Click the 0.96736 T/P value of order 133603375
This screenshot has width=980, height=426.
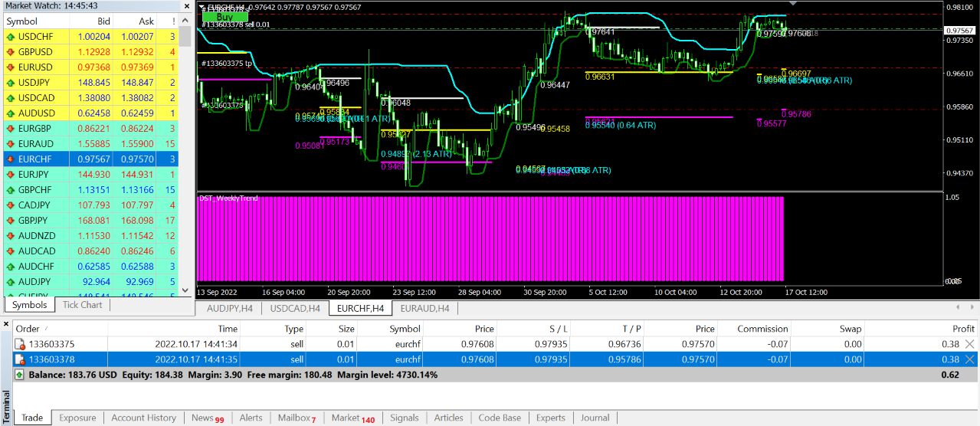(631, 344)
